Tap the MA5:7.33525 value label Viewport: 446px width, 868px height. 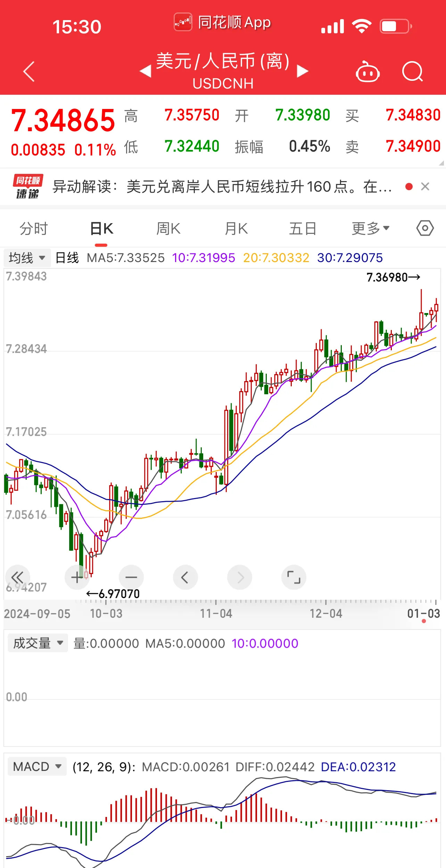pos(126,258)
